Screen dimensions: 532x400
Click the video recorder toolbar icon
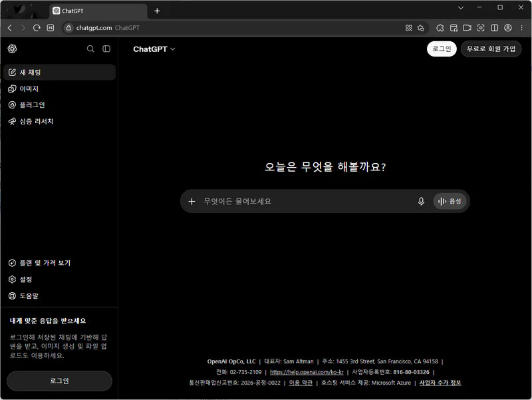click(x=467, y=28)
